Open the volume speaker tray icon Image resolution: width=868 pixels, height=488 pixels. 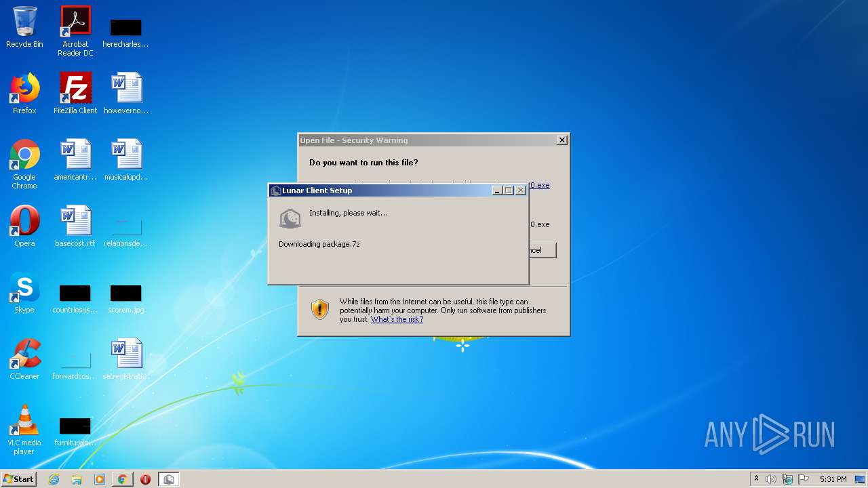click(x=770, y=479)
